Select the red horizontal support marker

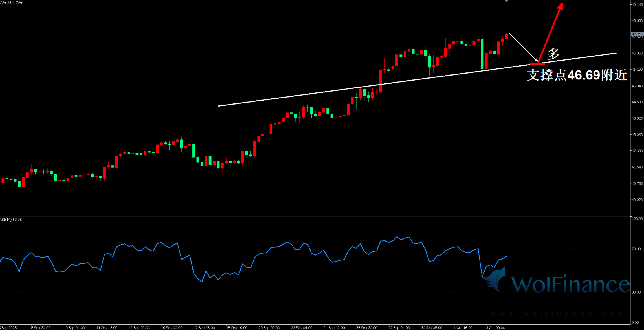tap(537, 64)
